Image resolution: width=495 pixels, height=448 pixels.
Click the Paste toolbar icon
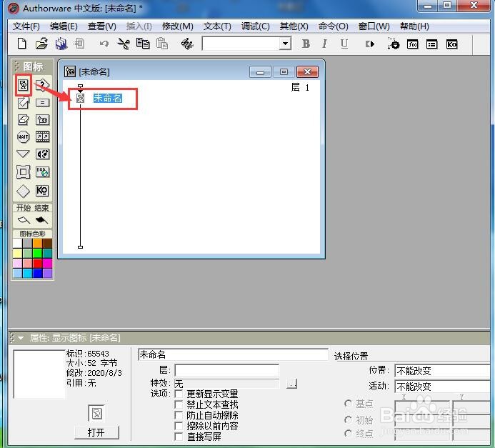pyautogui.click(x=162, y=44)
